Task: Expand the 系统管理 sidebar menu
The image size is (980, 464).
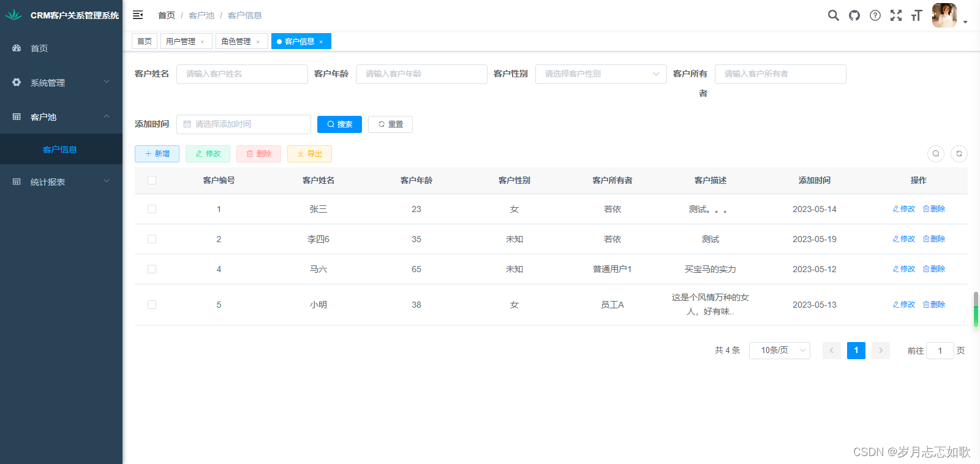Action: click(61, 82)
